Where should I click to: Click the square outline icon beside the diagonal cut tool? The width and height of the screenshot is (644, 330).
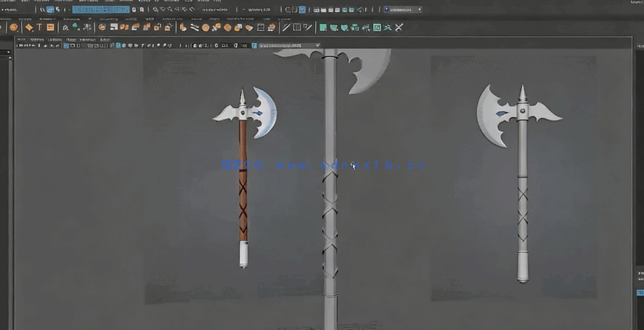(x=296, y=27)
